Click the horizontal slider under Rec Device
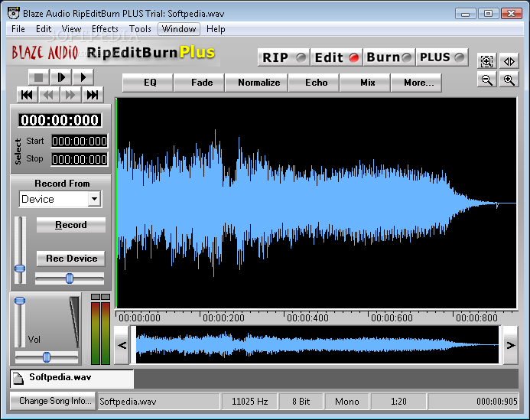530x420 pixels. click(70, 278)
